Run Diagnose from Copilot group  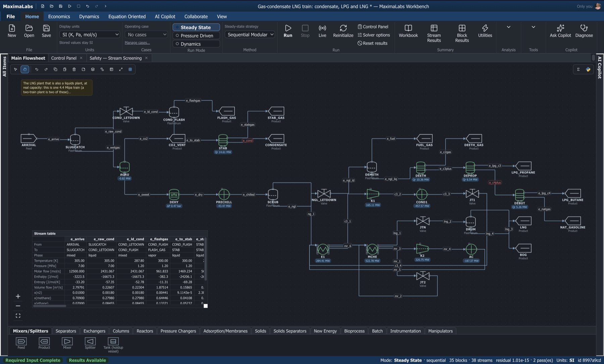click(584, 31)
